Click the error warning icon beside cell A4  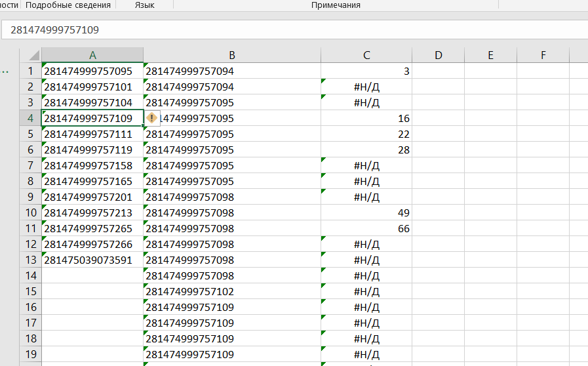[151, 118]
